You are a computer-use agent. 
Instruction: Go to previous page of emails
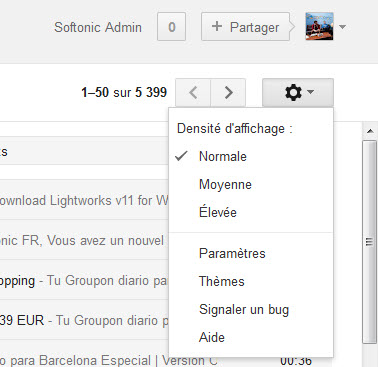click(x=193, y=92)
